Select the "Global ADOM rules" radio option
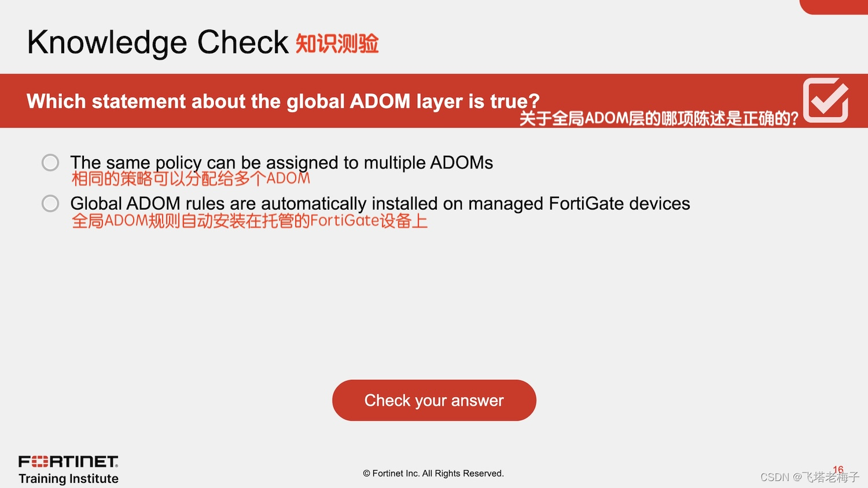 click(50, 203)
